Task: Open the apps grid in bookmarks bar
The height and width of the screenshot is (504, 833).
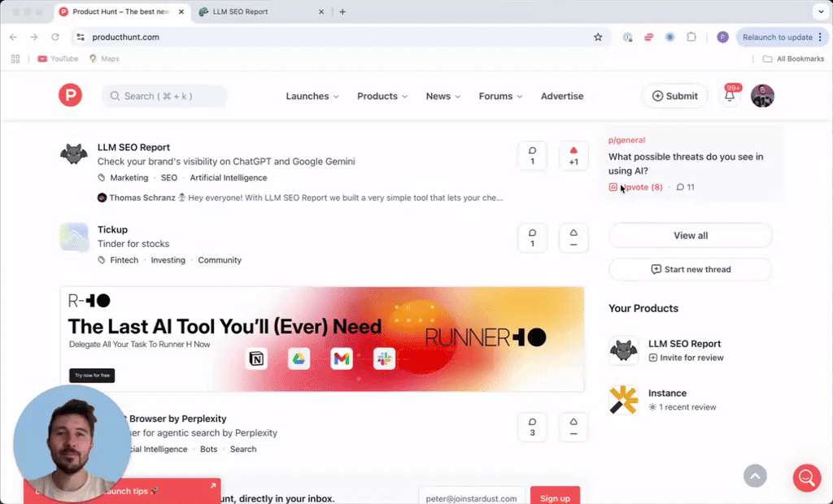Action: pyautogui.click(x=15, y=59)
